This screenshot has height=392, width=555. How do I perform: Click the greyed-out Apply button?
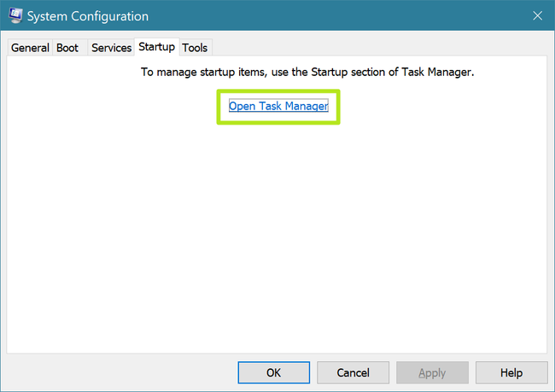pyautogui.click(x=432, y=372)
